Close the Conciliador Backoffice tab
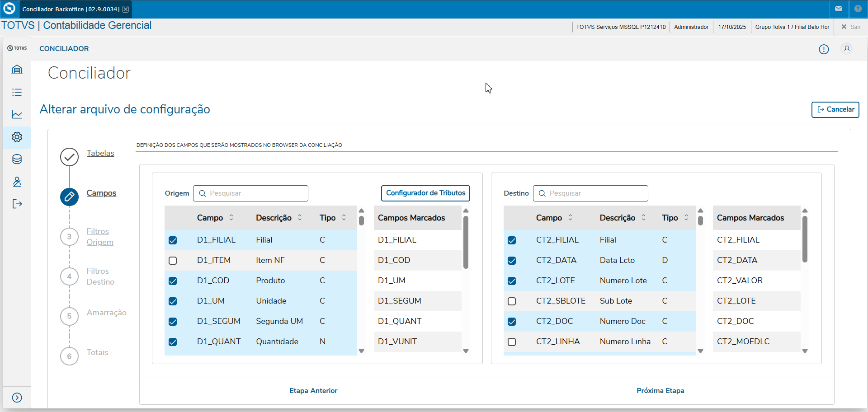Image resolution: width=868 pixels, height=412 pixels. (x=126, y=9)
